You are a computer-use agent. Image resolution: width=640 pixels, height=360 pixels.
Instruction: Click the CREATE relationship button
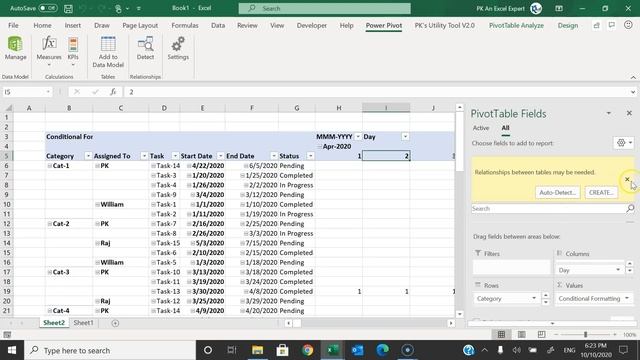pos(601,192)
